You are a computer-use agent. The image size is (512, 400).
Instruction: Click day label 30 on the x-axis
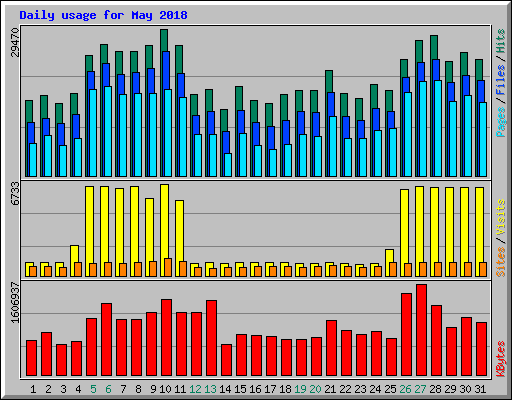[465, 389]
